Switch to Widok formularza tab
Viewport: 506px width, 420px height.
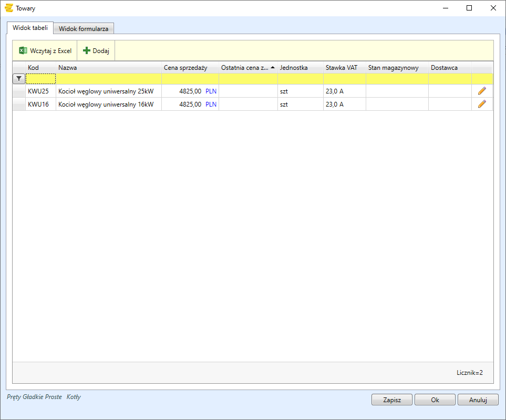[x=84, y=29]
